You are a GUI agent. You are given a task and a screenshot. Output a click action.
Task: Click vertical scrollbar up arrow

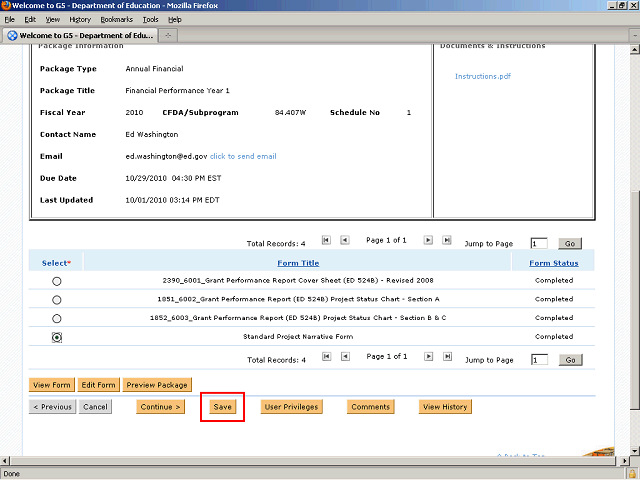pos(635,50)
